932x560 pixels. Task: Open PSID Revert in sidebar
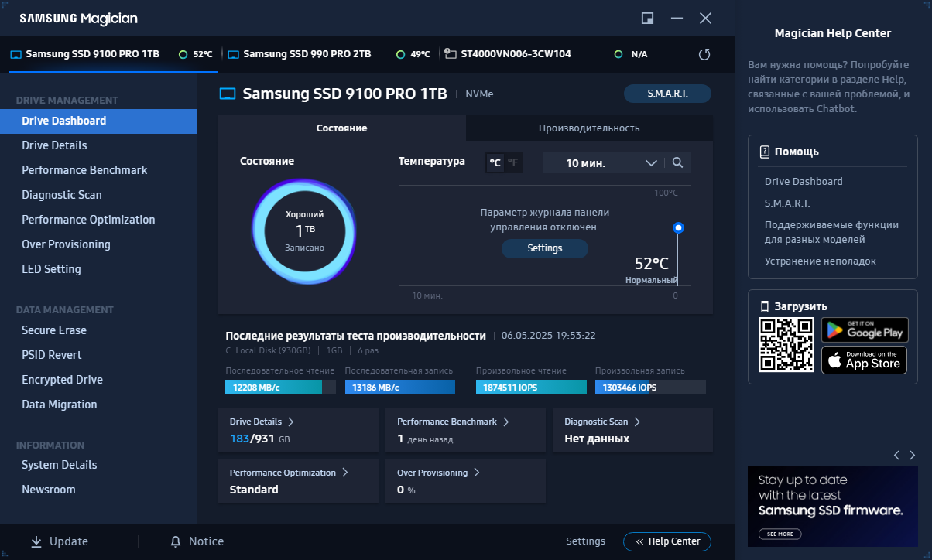(98, 355)
